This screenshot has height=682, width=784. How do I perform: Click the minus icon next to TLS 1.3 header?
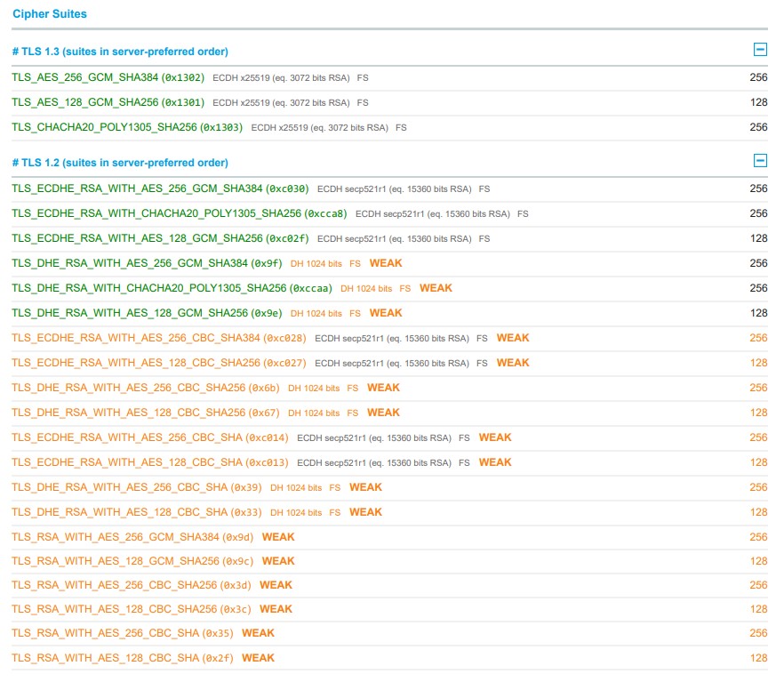click(x=760, y=51)
